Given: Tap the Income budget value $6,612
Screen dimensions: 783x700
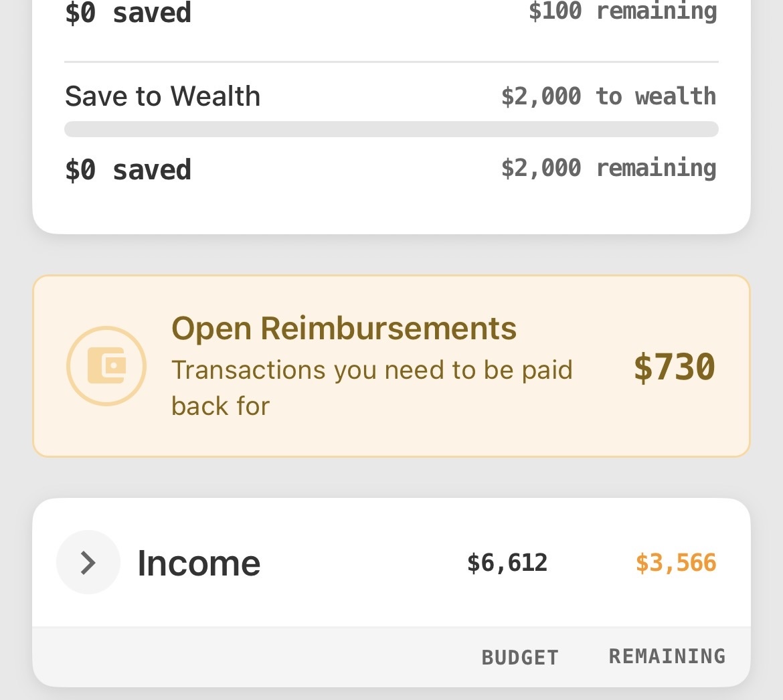Looking at the screenshot, I should coord(507,563).
